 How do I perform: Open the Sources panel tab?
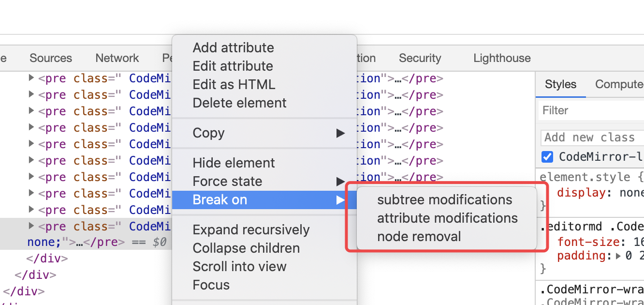[x=50, y=58]
